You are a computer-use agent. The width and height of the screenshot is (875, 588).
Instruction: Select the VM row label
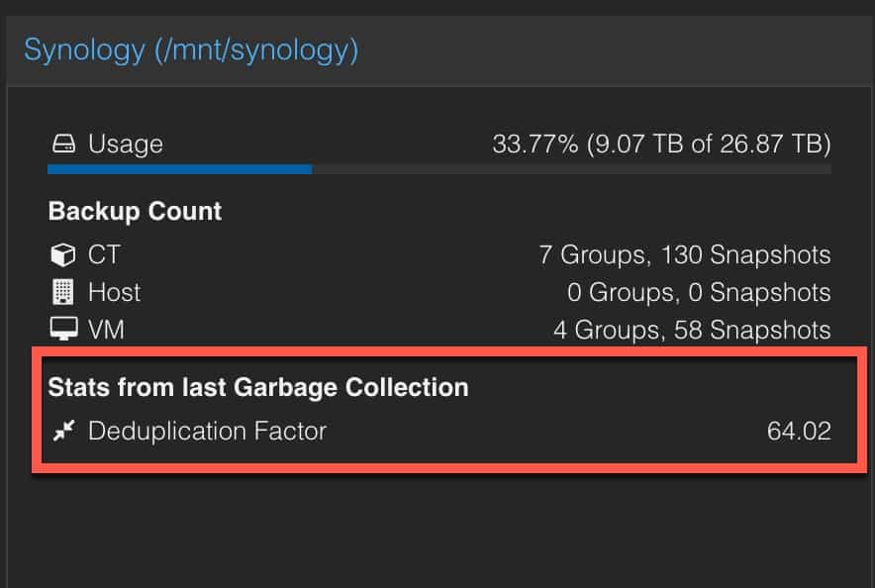tap(106, 330)
